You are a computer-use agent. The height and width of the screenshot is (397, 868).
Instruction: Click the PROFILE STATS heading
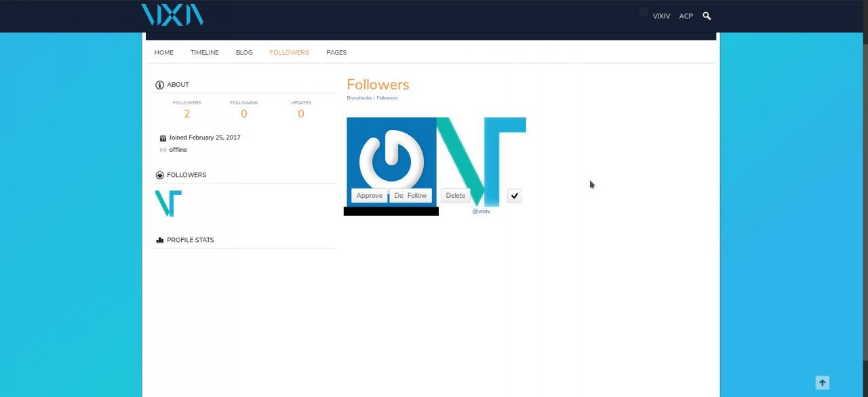point(191,240)
